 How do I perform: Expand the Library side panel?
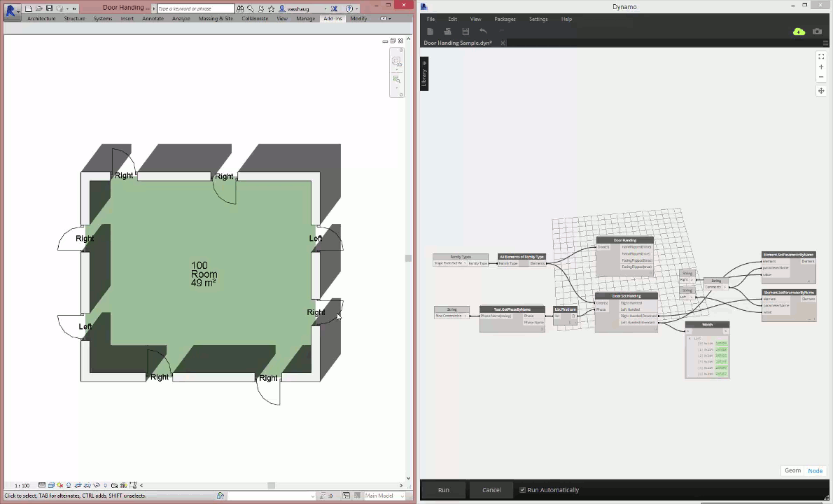(x=424, y=73)
